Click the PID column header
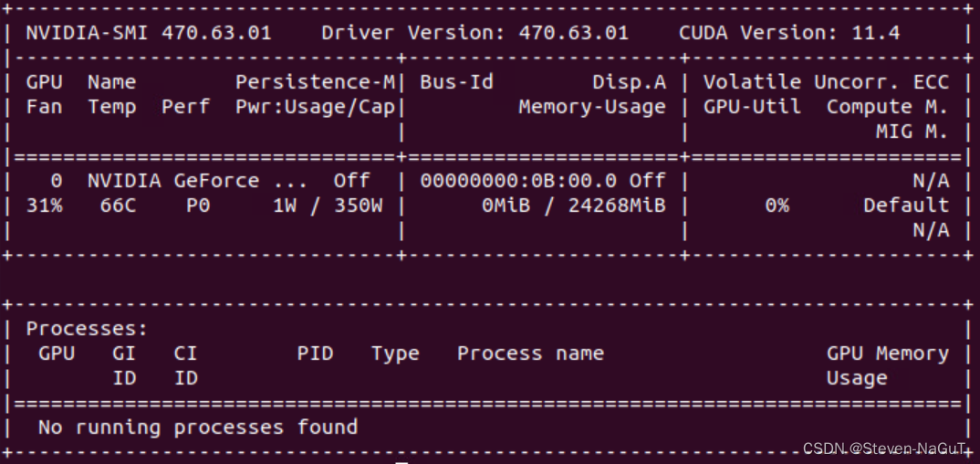980x464 pixels. 315,353
